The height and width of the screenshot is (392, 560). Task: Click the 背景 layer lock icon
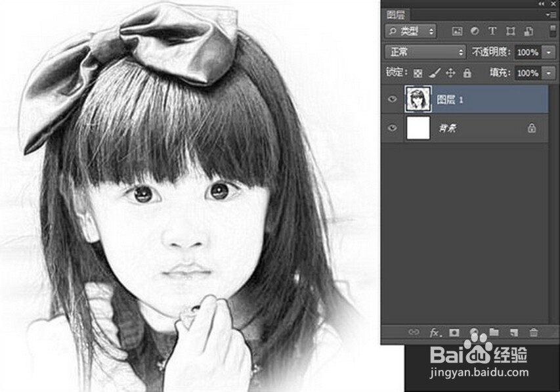532,127
